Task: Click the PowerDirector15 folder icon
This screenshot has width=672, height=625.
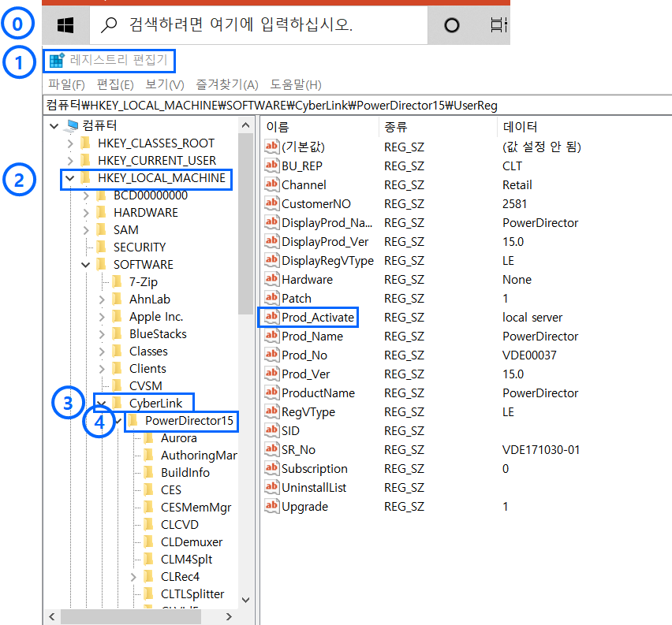Action: pyautogui.click(x=133, y=421)
